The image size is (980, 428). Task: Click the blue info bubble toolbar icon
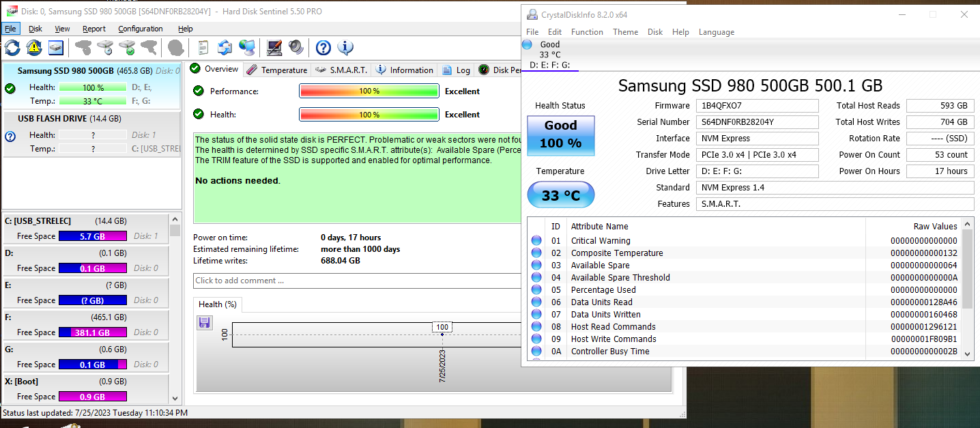(345, 47)
